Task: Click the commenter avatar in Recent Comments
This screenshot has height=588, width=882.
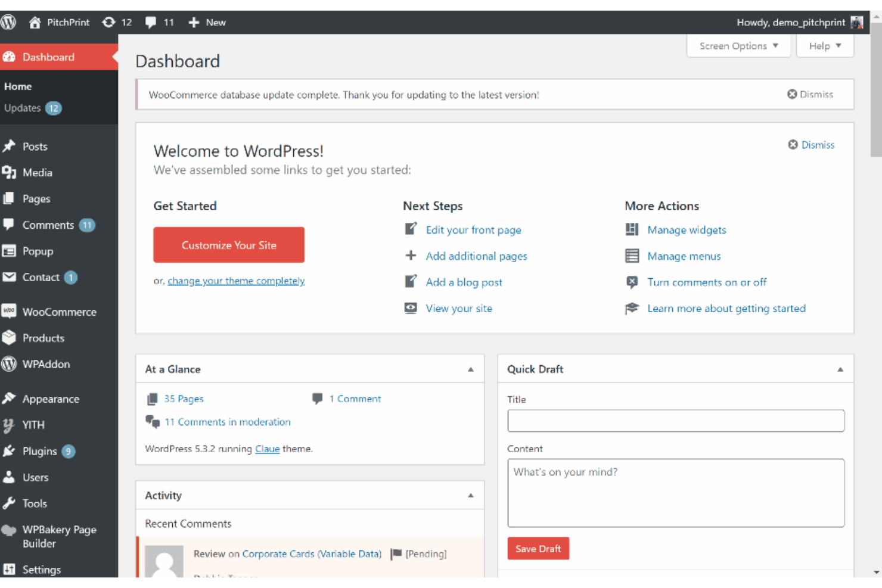Action: [164, 561]
